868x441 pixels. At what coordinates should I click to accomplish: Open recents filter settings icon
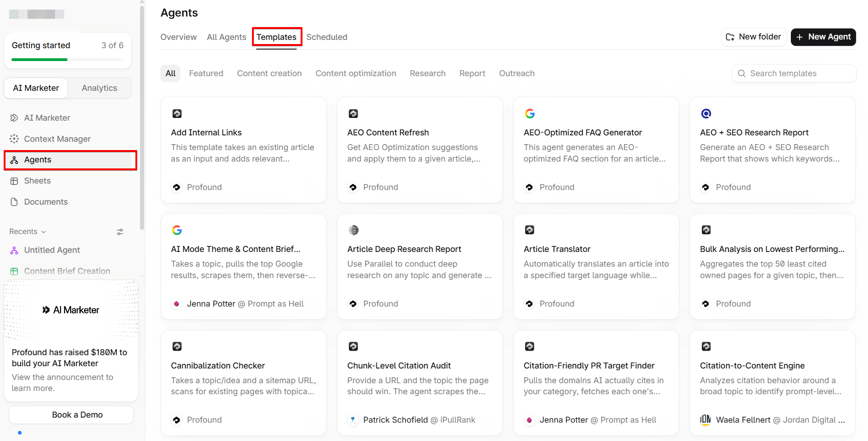click(120, 232)
